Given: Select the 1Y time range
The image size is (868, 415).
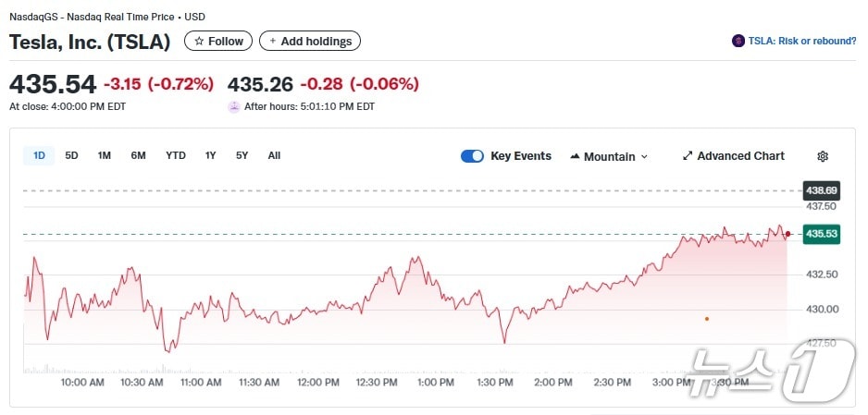Looking at the screenshot, I should (210, 155).
